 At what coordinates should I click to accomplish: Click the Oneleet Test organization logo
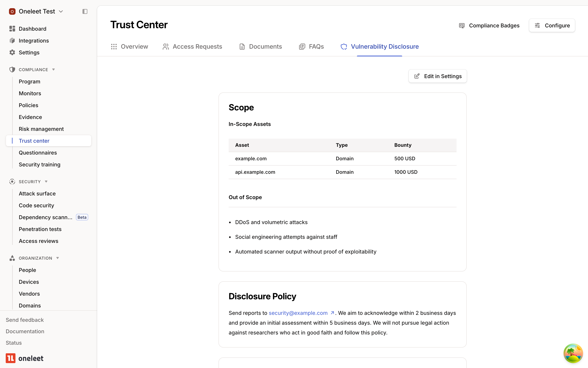tap(12, 11)
